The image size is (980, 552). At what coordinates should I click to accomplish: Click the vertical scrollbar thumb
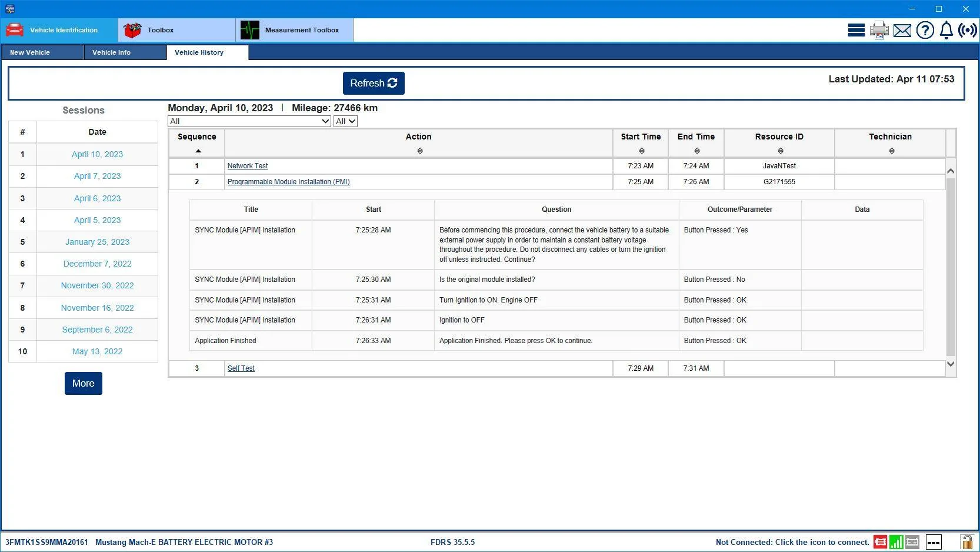click(x=951, y=267)
